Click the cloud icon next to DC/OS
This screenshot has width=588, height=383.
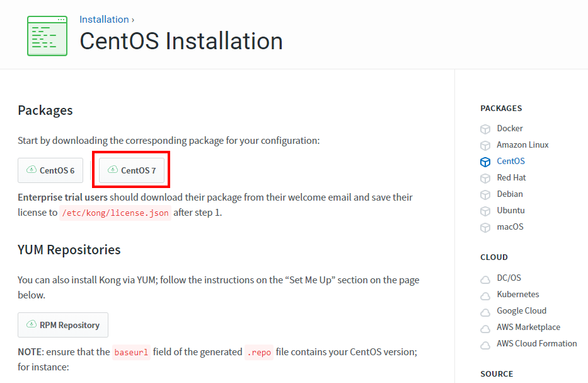pos(485,280)
